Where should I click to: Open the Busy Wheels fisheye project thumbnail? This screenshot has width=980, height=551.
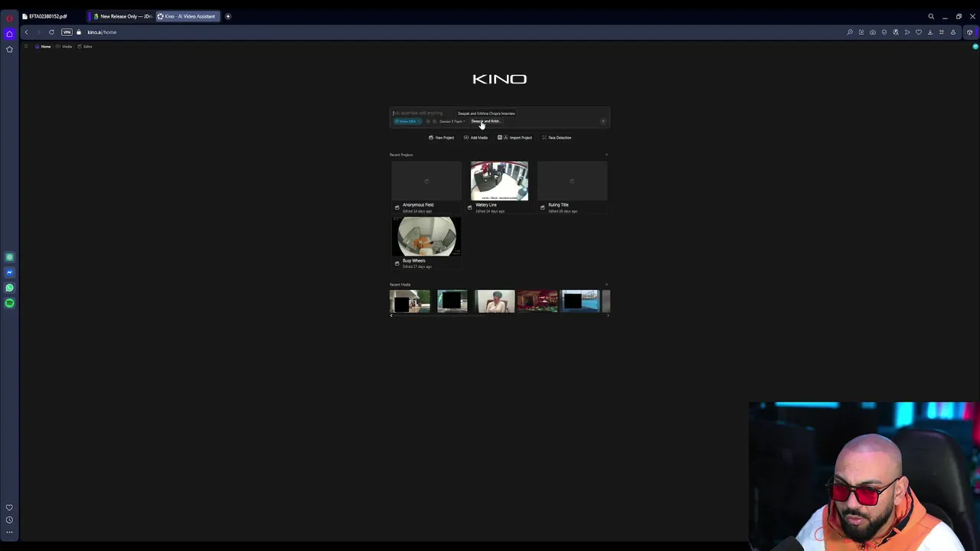coord(426,236)
